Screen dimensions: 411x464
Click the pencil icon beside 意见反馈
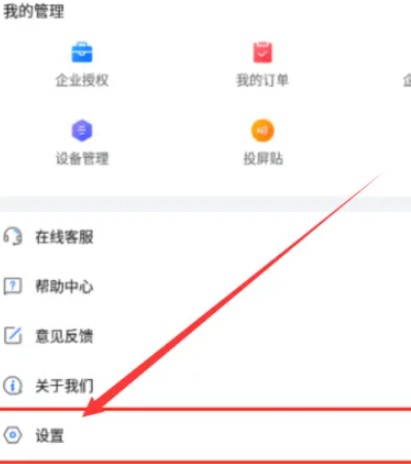pyautogui.click(x=13, y=335)
